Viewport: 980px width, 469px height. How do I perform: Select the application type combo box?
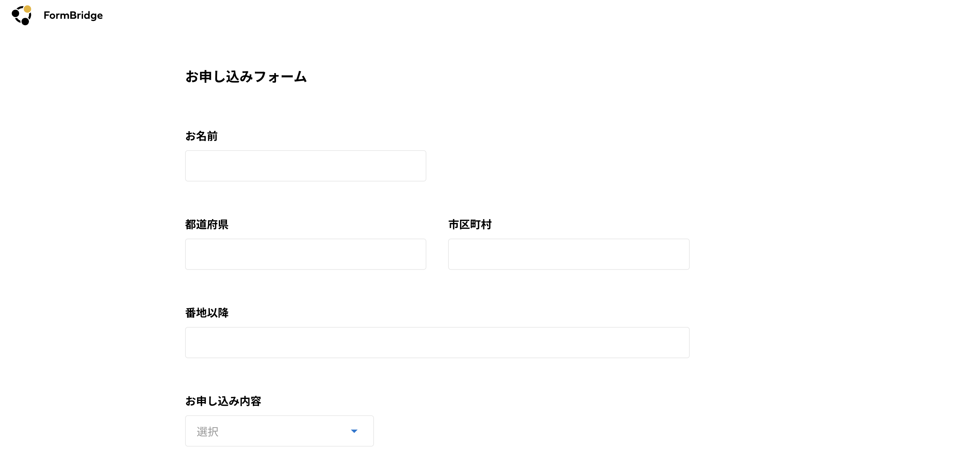pos(279,431)
